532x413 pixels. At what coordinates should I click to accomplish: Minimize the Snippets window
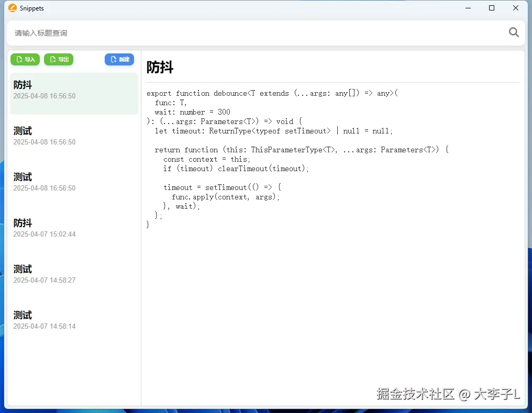pos(468,8)
